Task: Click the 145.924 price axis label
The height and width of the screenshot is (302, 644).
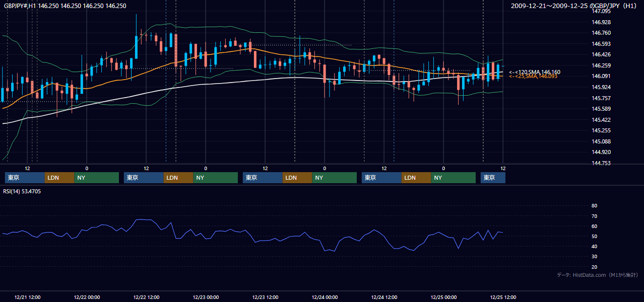Action: 601,87
